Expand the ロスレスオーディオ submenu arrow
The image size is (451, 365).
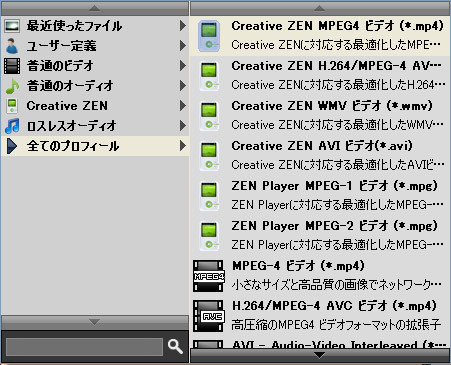(x=183, y=126)
